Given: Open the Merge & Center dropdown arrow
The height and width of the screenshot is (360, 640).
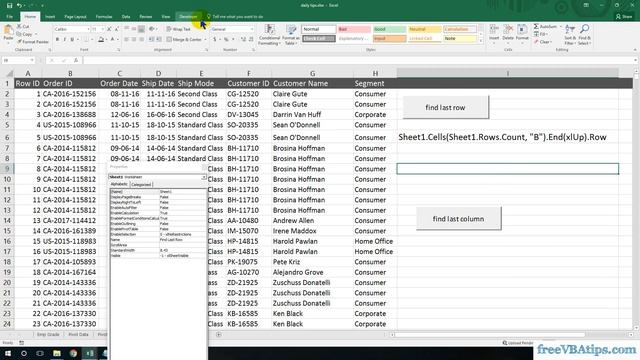Looking at the screenshot, I should [205, 40].
